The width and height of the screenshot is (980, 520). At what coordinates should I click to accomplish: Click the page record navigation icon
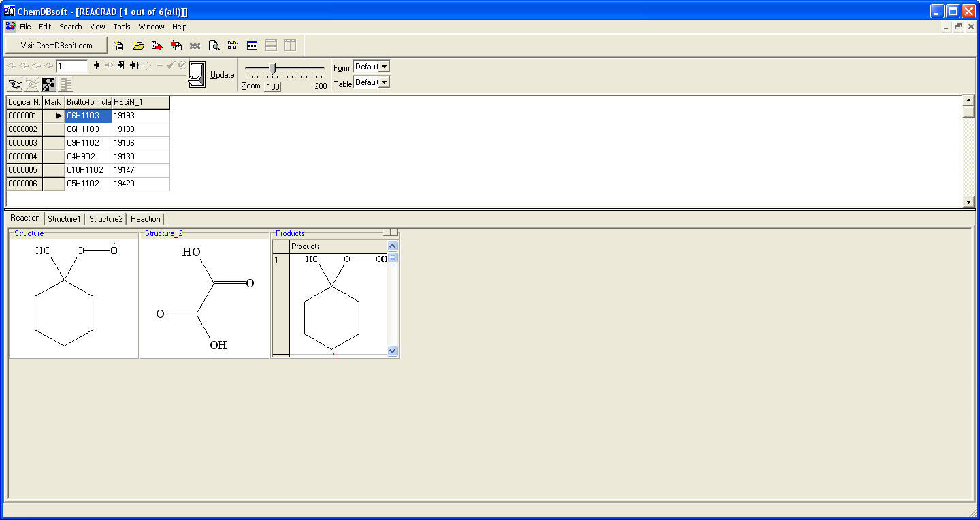coord(121,65)
